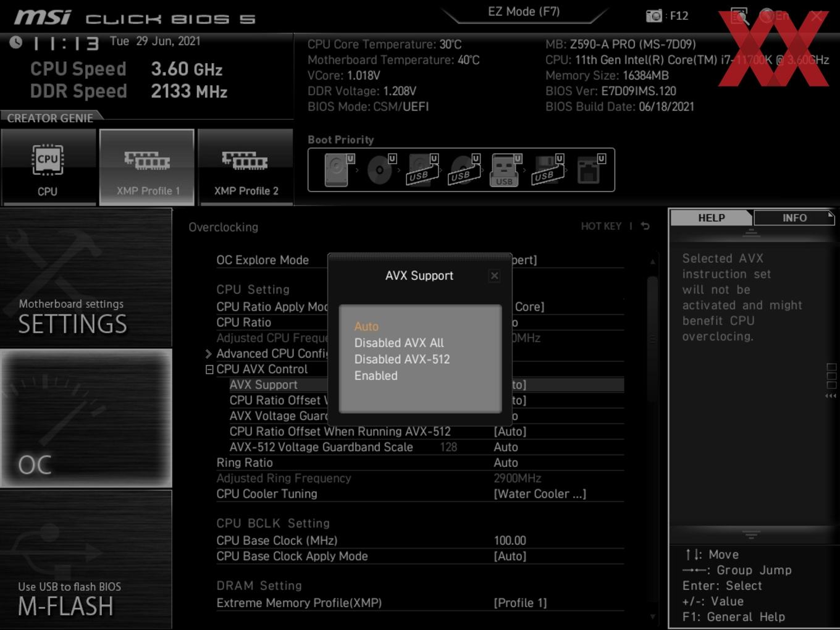
Task: Click the back arrow next to HOT KEY
Action: (645, 226)
